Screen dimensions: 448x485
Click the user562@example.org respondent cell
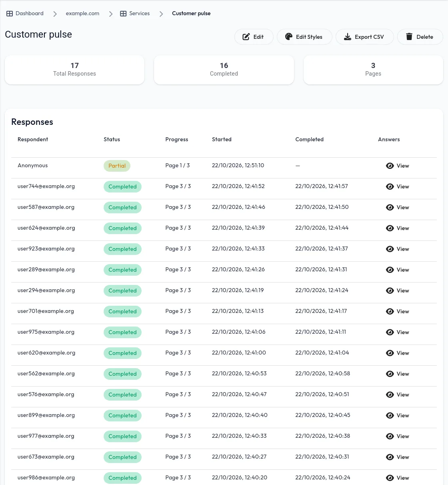point(46,374)
